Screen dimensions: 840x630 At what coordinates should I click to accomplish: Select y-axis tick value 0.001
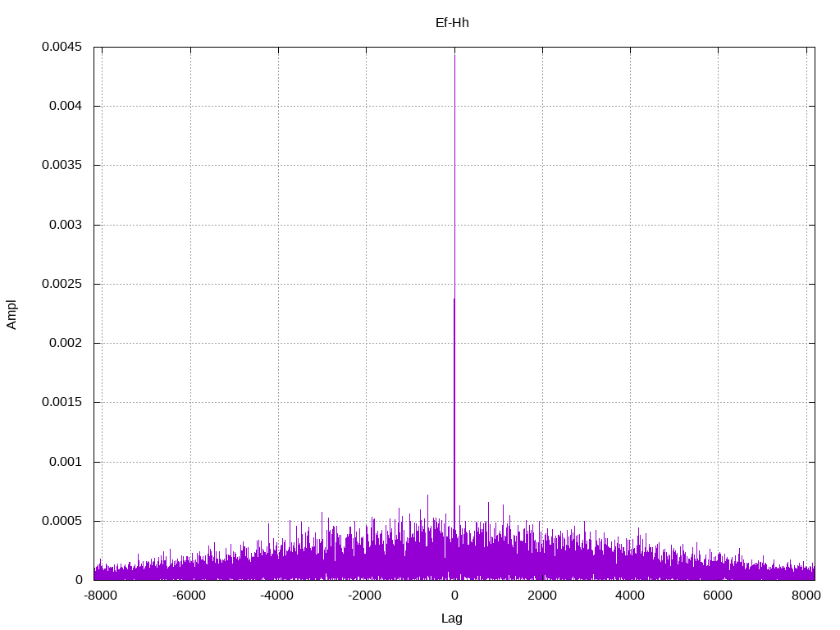click(x=66, y=462)
